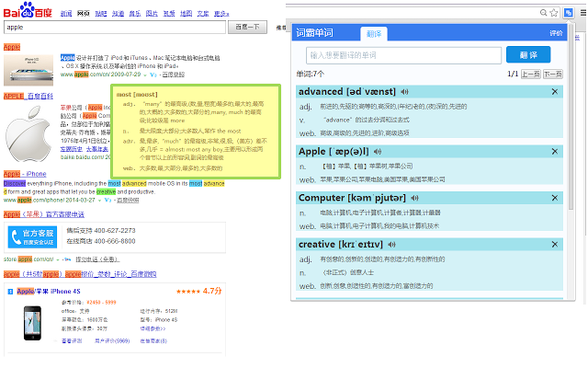Switch to the 翻译 tab
This screenshot has width=588, height=368.
(x=374, y=34)
